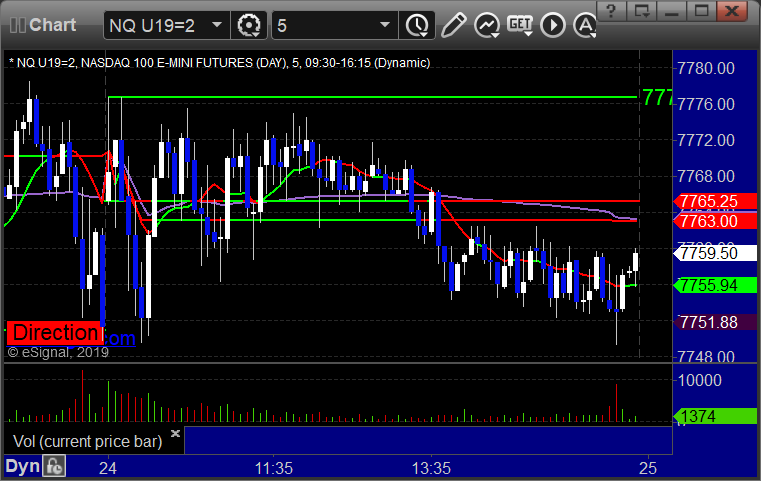Click the 10000 volume axis label
This screenshot has width=761, height=481.
(699, 380)
